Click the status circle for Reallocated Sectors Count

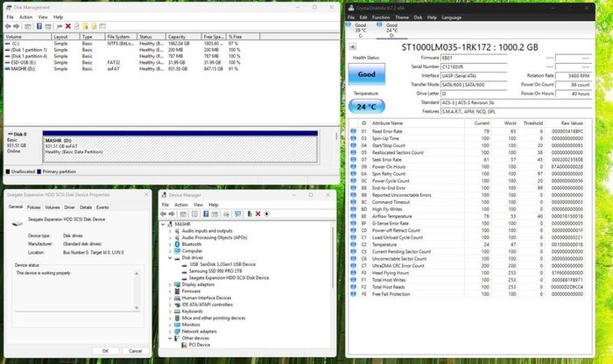pyautogui.click(x=354, y=152)
